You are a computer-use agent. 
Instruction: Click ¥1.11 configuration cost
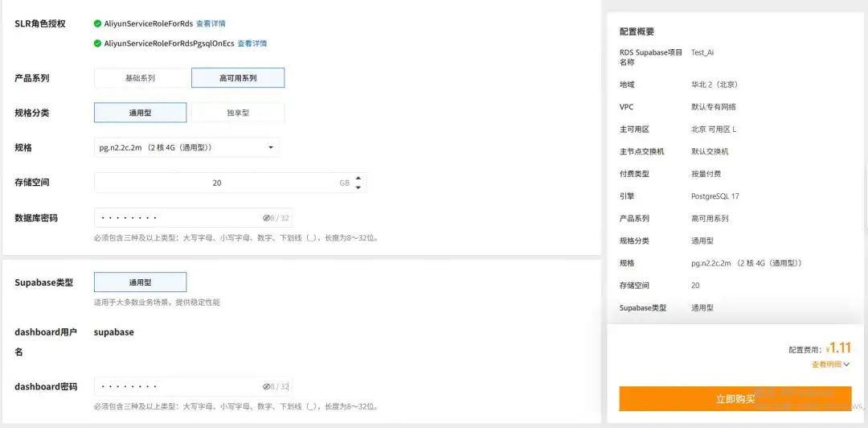coord(838,348)
